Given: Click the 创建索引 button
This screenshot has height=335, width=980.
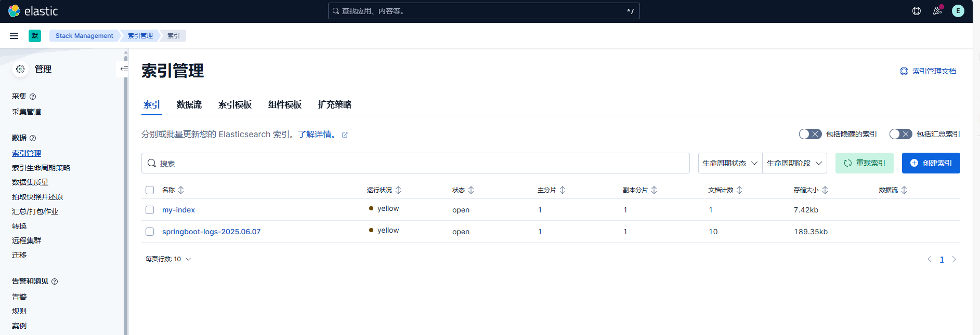Looking at the screenshot, I should pyautogui.click(x=931, y=163).
